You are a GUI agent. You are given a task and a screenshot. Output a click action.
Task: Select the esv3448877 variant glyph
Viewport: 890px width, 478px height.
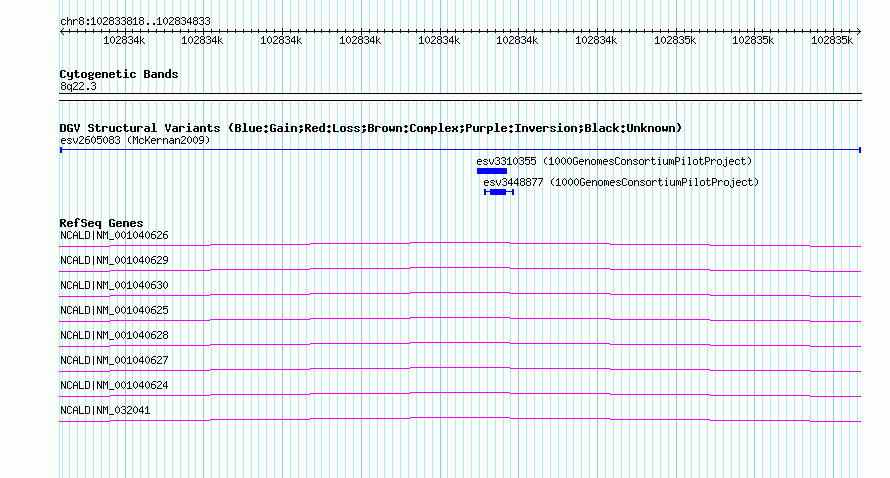tap(499, 192)
